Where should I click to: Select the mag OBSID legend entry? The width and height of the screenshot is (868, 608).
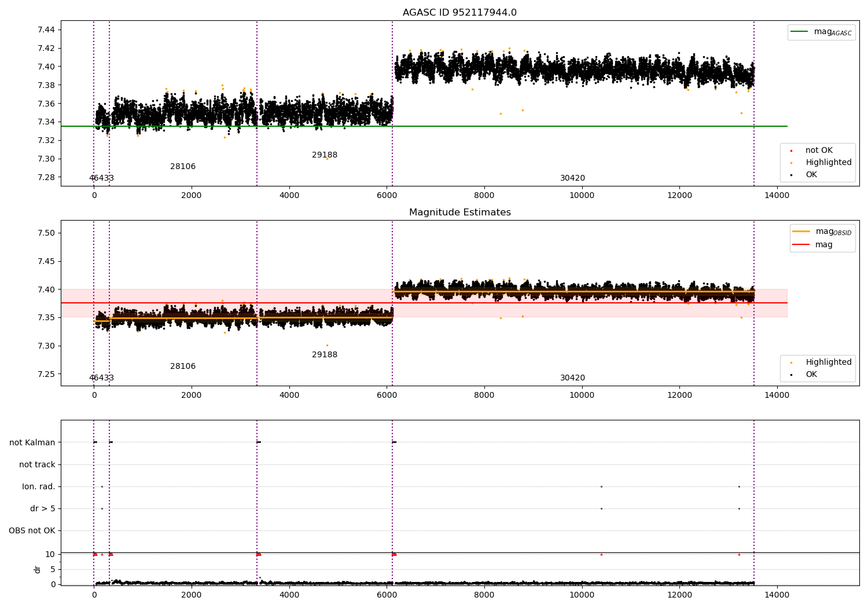[821, 232]
